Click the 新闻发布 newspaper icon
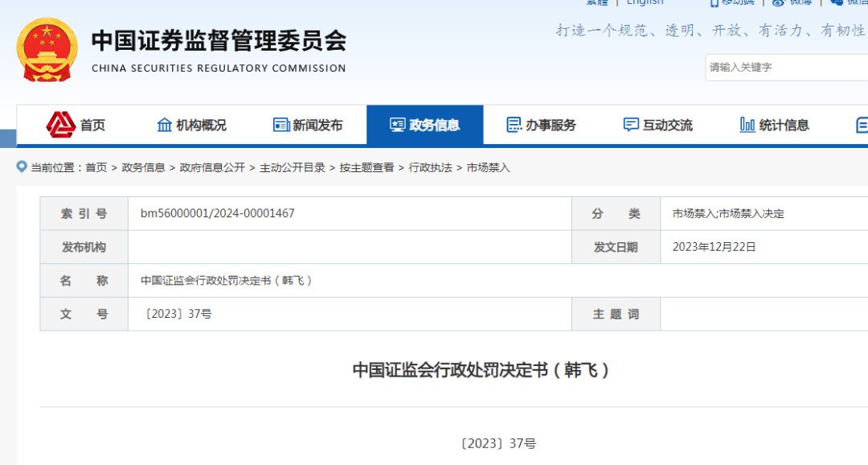 tap(281, 126)
